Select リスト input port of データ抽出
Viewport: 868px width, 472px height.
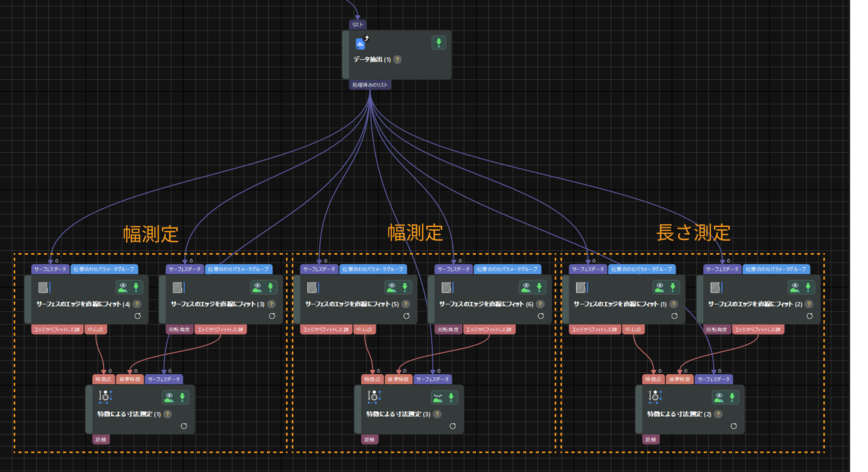357,25
